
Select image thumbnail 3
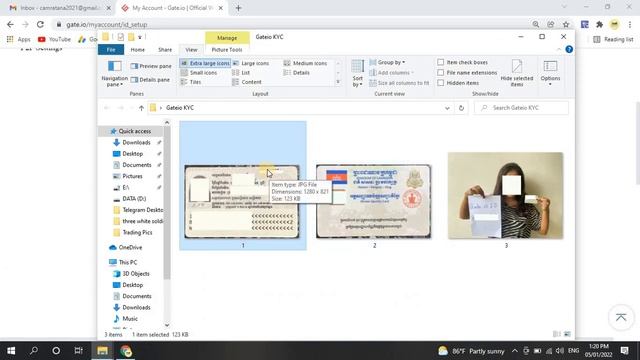pos(505,196)
